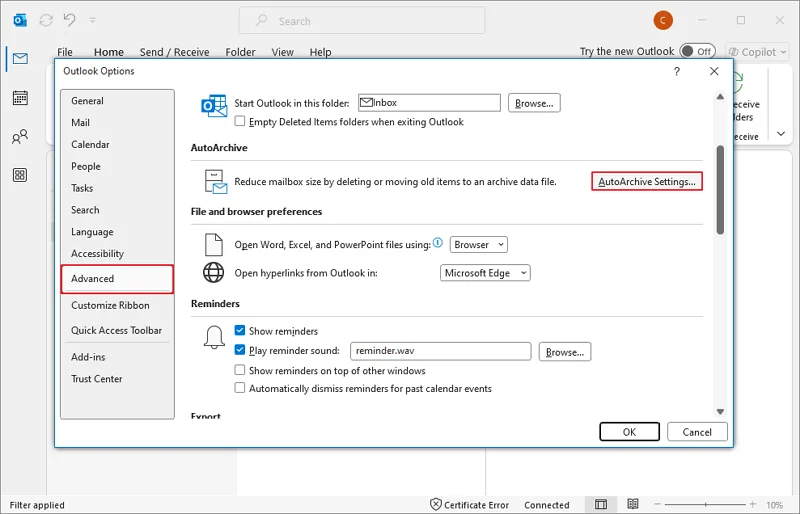Screen dimensions: 800x514
Task: Click the Help question mark in dialog
Action: point(677,71)
